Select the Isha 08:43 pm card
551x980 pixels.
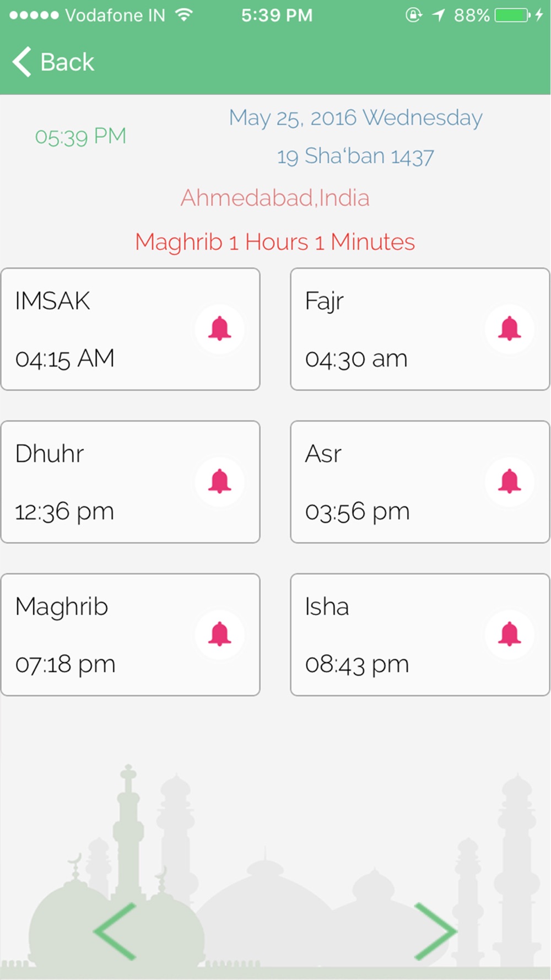coord(386,634)
